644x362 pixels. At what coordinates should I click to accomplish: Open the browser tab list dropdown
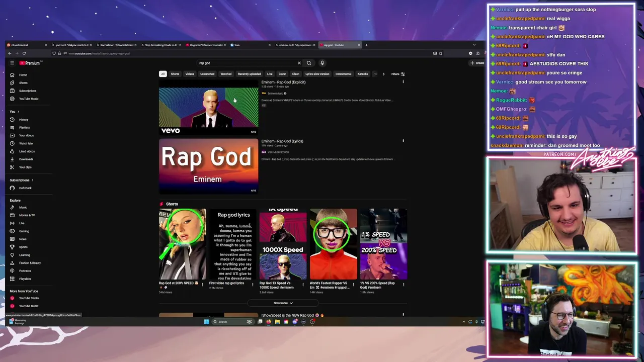point(474,45)
